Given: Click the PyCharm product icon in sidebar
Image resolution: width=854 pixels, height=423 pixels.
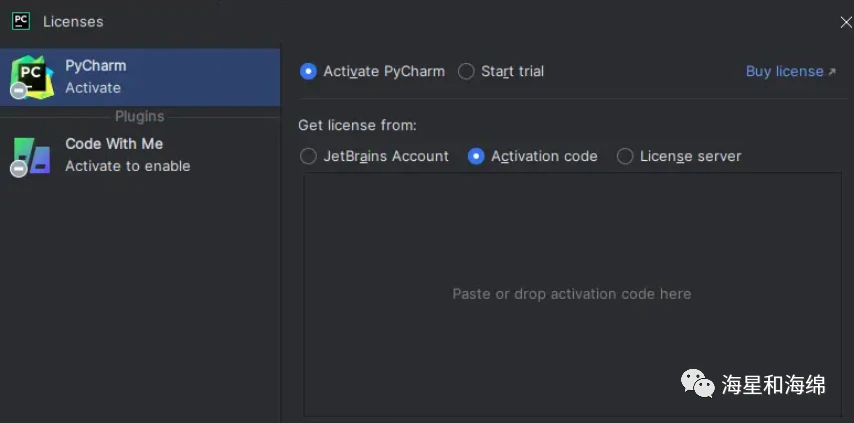Looking at the screenshot, I should (x=33, y=76).
